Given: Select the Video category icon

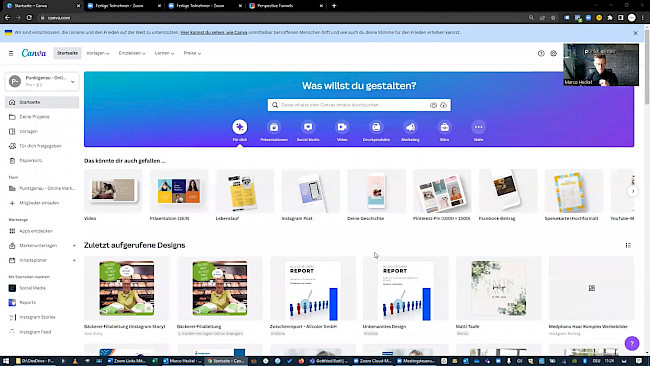Looking at the screenshot, I should coord(342,127).
